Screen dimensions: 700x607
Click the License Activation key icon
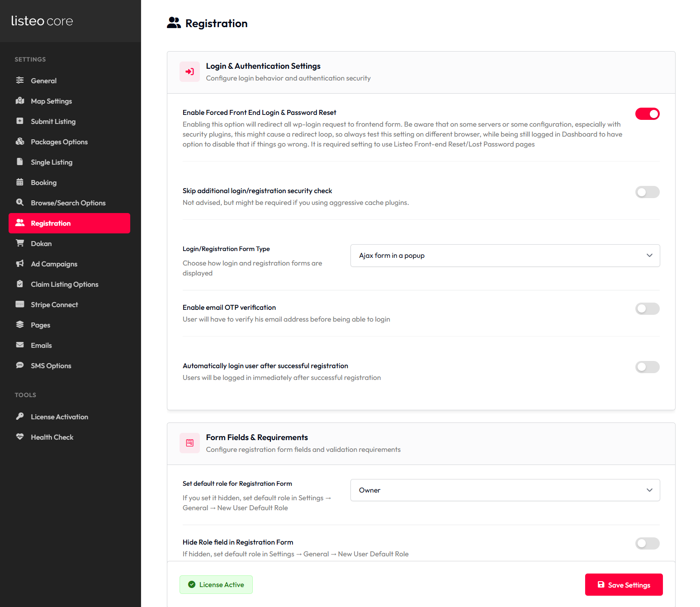pyautogui.click(x=20, y=417)
